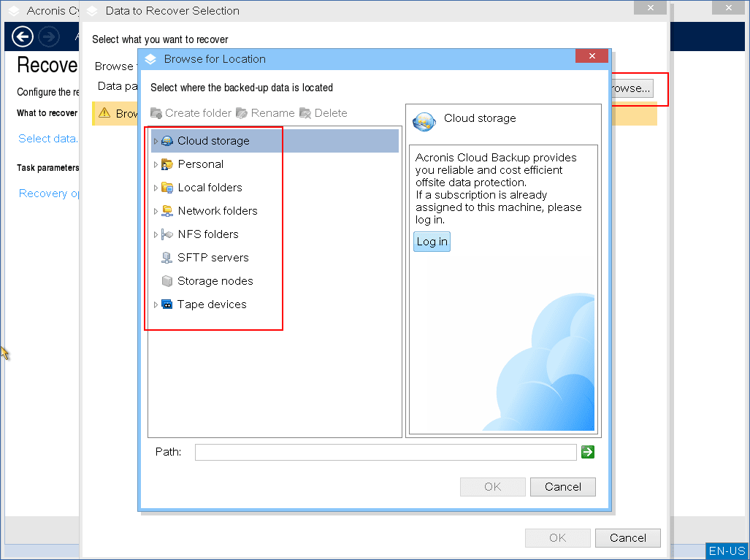This screenshot has width=750, height=560.
Task: Click into the Path text field
Action: coord(385,452)
